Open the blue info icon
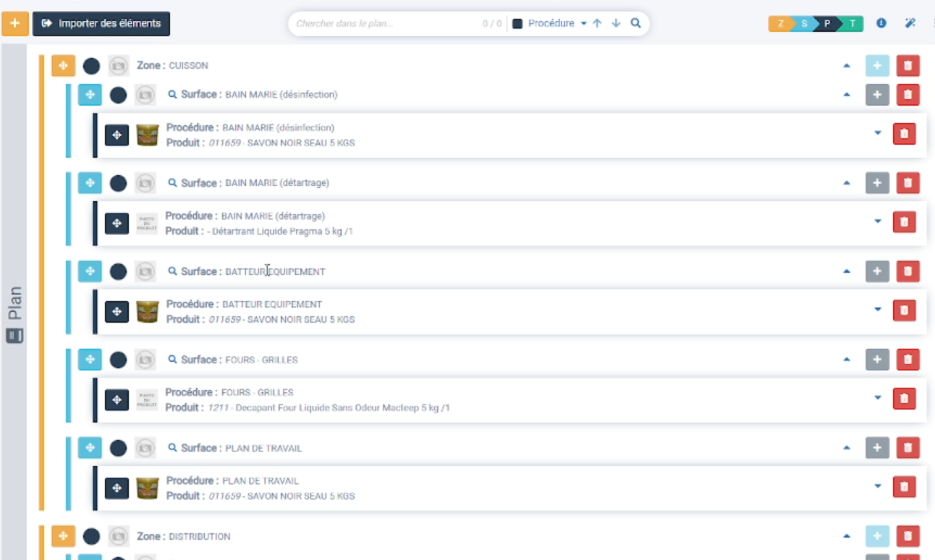935x560 pixels. pos(881,23)
